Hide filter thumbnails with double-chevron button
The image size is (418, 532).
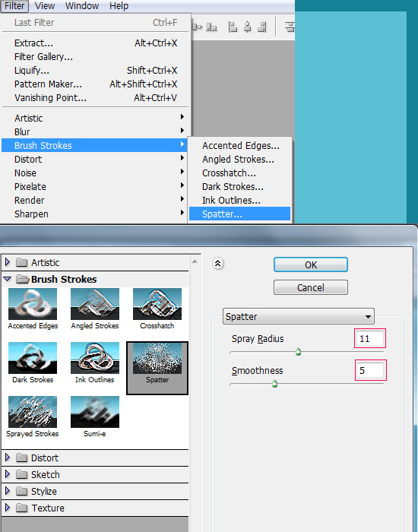click(218, 264)
